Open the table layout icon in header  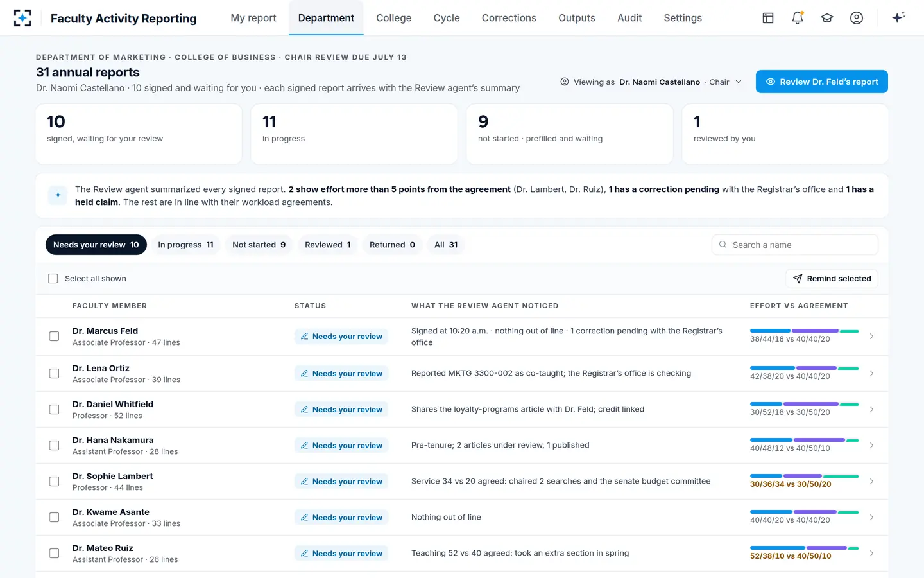768,18
